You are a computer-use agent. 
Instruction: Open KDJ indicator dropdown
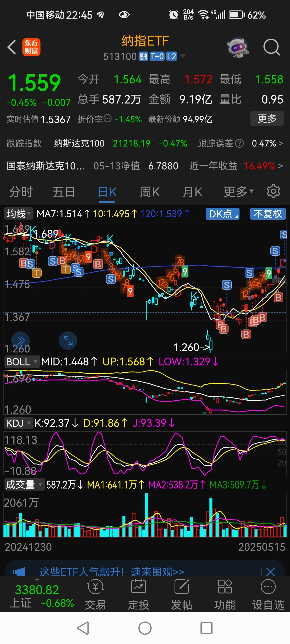tap(19, 423)
